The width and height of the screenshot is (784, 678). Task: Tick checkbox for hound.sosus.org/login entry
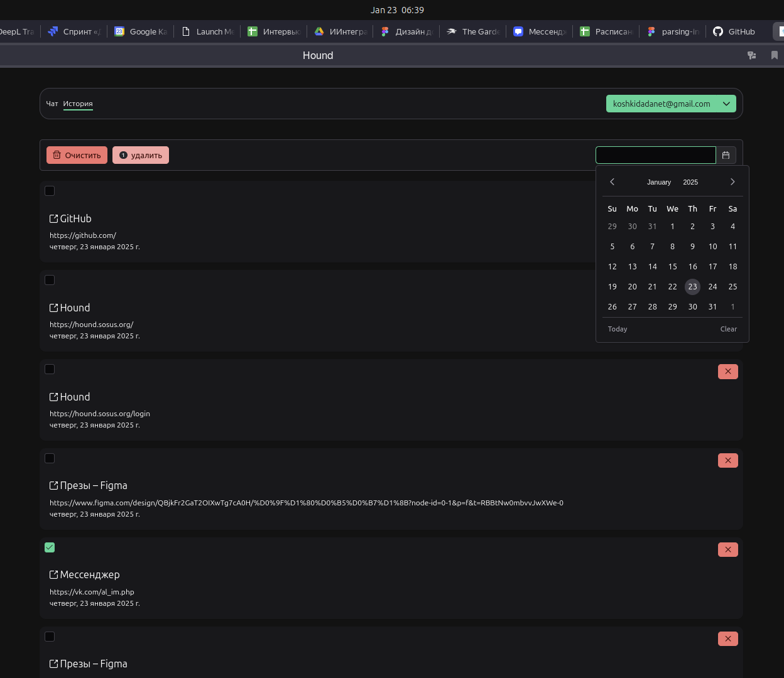click(50, 369)
